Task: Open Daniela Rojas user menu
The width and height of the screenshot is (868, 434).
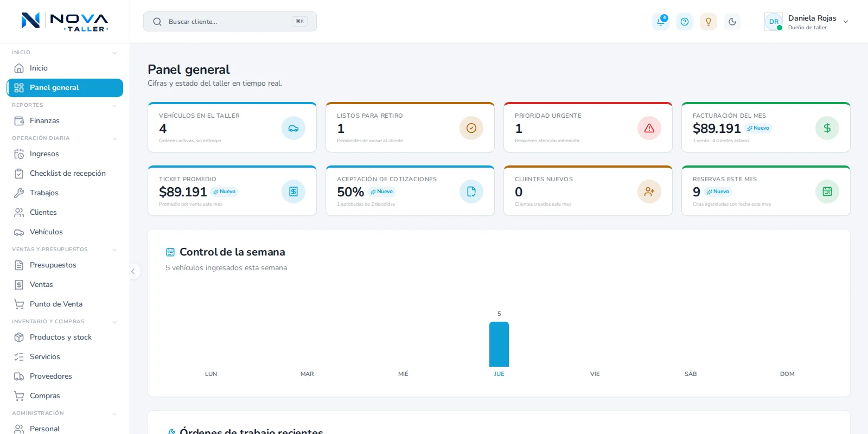Action: coord(806,22)
